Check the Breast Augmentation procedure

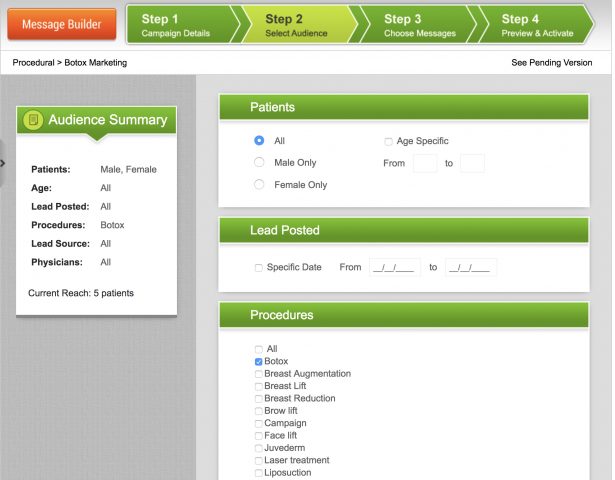point(259,374)
